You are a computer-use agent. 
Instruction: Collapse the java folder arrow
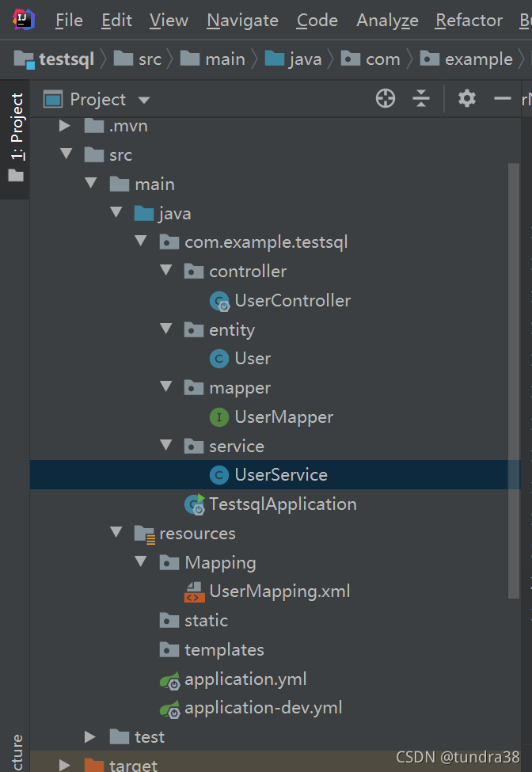pos(116,211)
